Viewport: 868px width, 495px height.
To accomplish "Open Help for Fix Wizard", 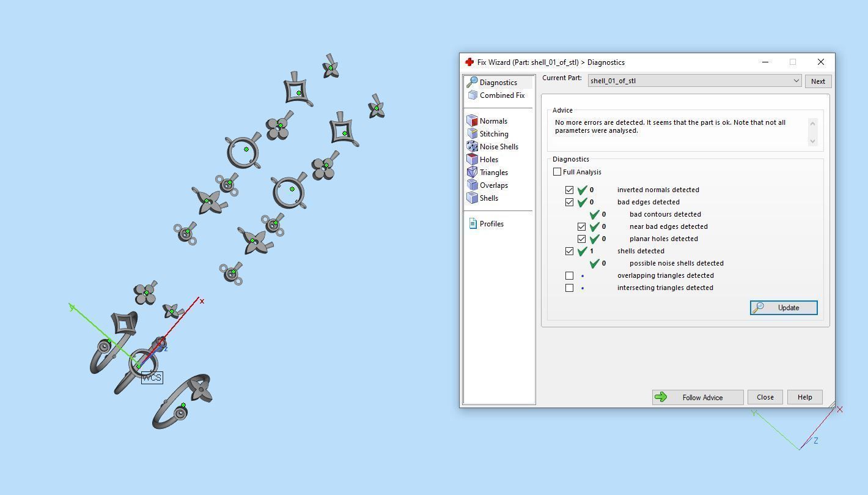I will (x=804, y=398).
